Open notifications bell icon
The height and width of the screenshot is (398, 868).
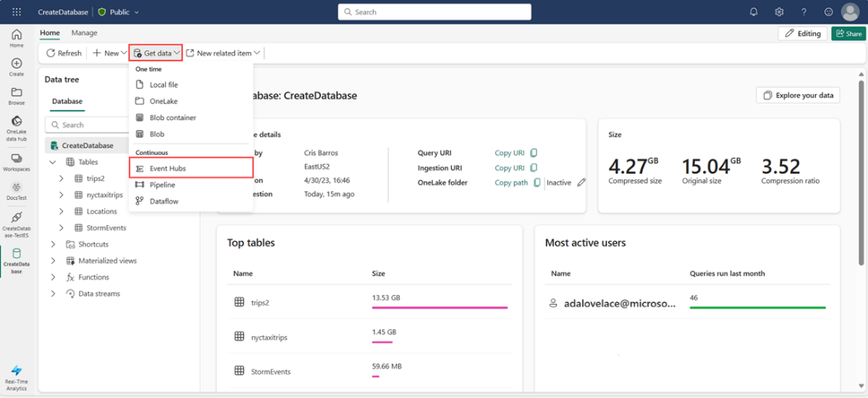(753, 12)
